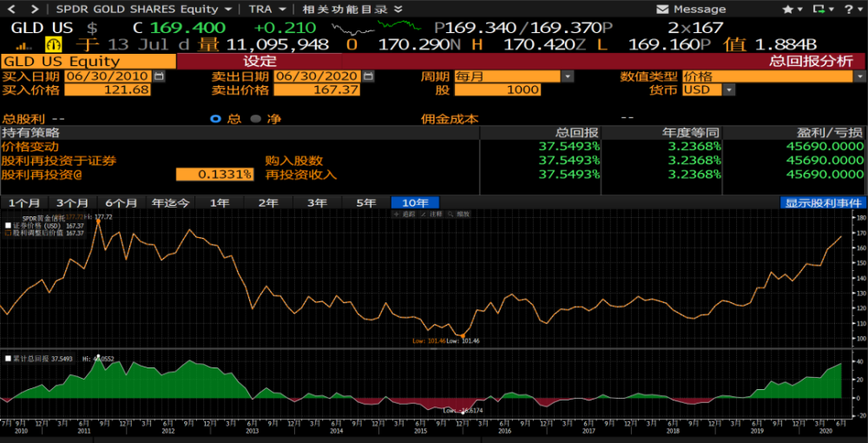Viewport: 868px width, 443px height.
Task: Click the 卖出日期 06/30/2020 field
Action: point(317,76)
